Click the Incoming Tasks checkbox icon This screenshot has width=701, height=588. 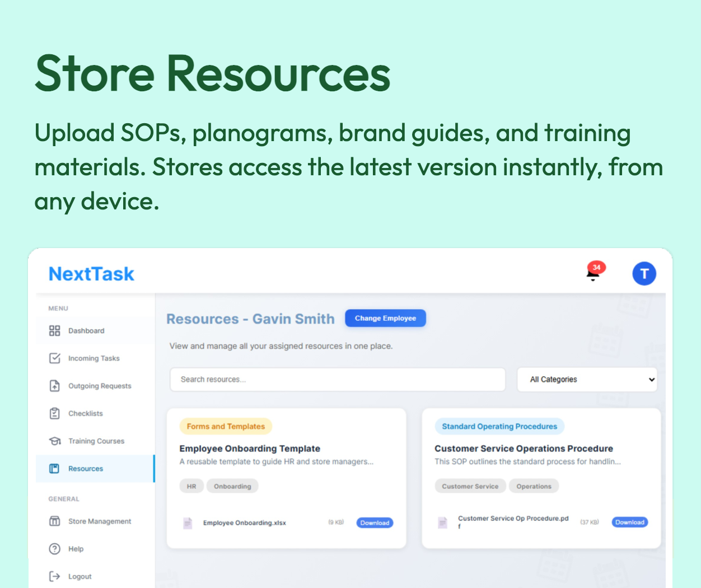54,358
